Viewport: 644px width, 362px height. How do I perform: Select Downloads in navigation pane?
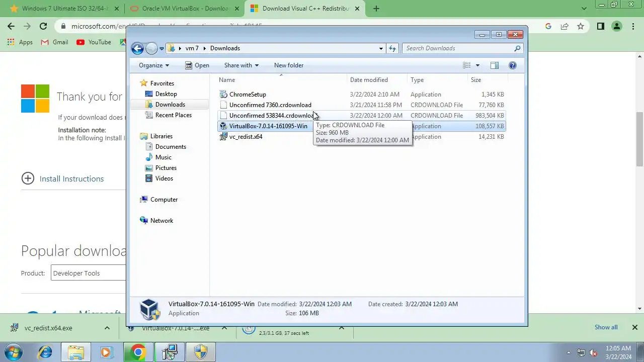[170, 105]
